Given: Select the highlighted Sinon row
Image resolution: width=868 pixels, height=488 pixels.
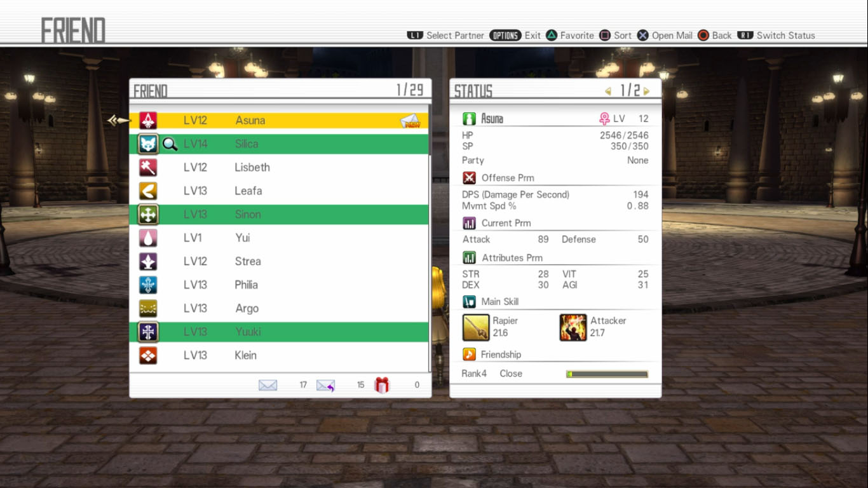Looking at the screenshot, I should [x=280, y=214].
